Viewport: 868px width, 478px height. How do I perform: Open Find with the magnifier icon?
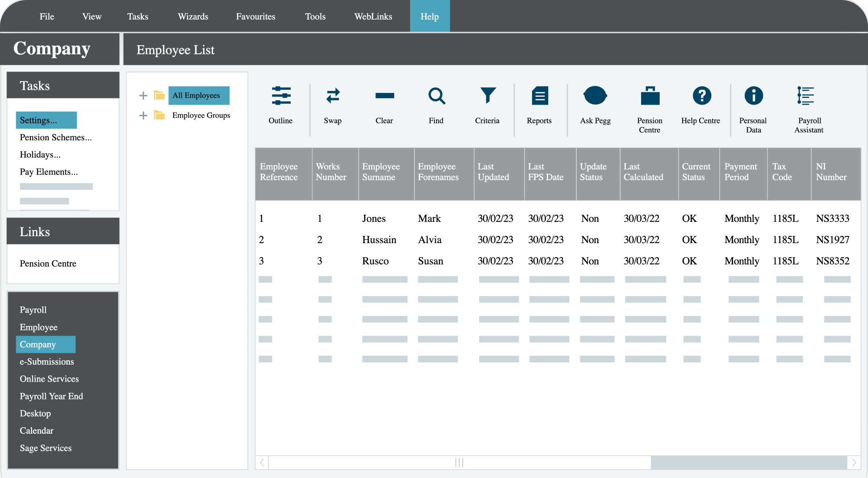[x=437, y=96]
